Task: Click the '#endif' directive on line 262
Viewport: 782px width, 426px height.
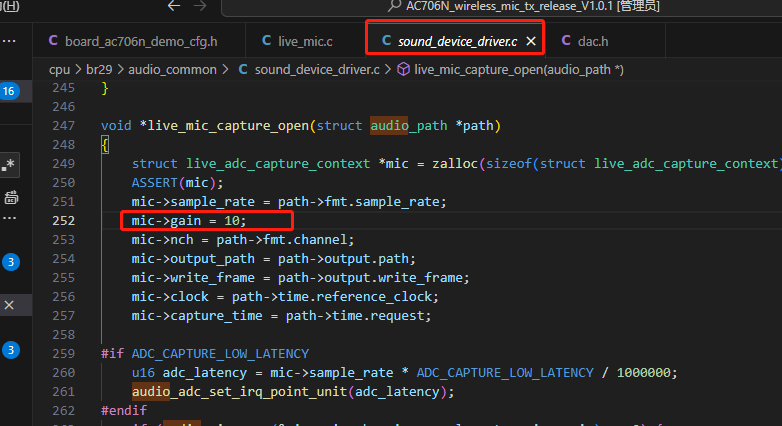Action: click(124, 411)
